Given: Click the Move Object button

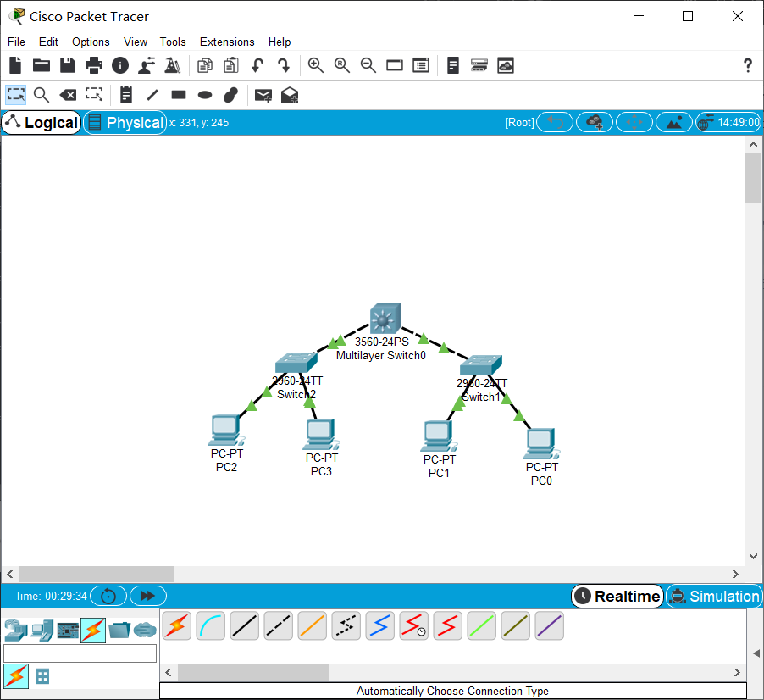Looking at the screenshot, I should pos(634,122).
